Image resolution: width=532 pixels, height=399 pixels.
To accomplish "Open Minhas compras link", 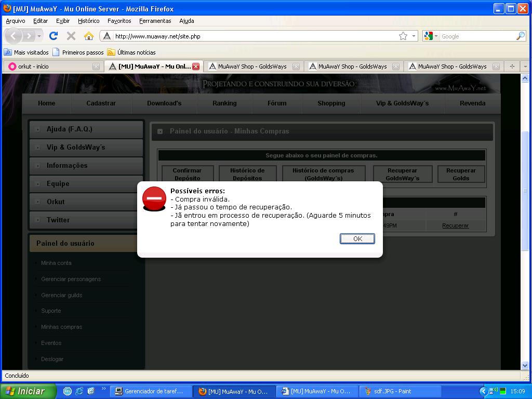I will point(62,327).
